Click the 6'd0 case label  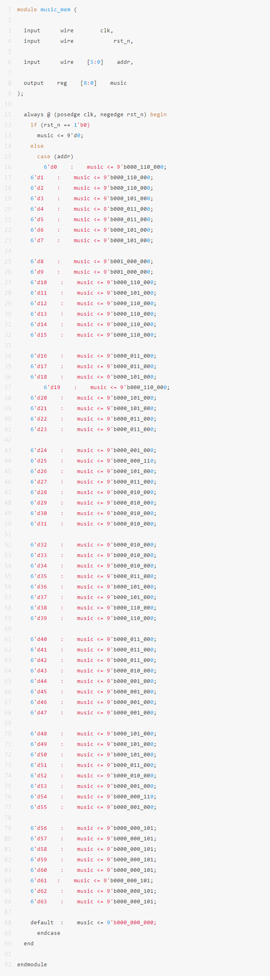pyautogui.click(x=50, y=167)
